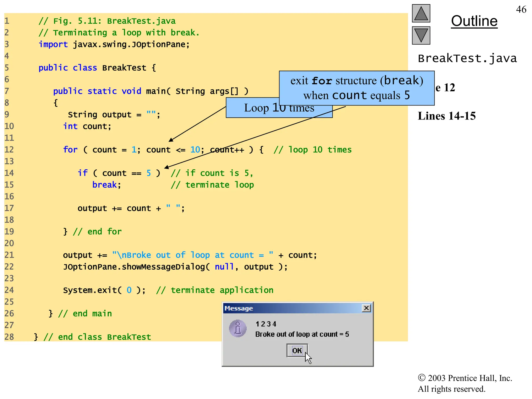Click line number 12

click(x=9, y=150)
